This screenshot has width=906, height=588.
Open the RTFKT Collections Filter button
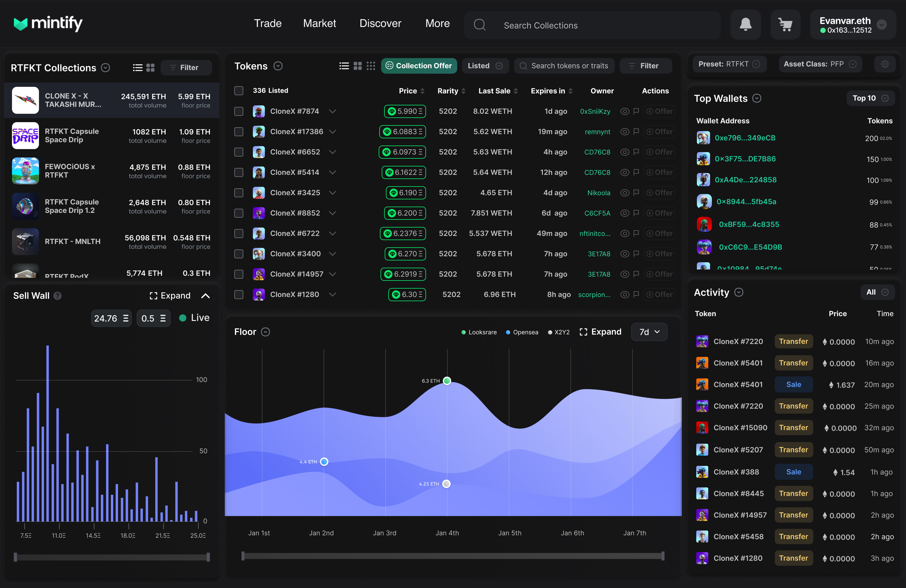tap(186, 68)
